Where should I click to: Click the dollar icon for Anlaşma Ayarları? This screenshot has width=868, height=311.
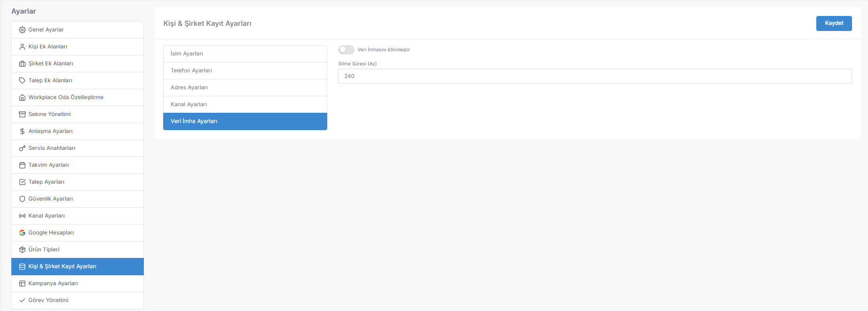pos(22,131)
